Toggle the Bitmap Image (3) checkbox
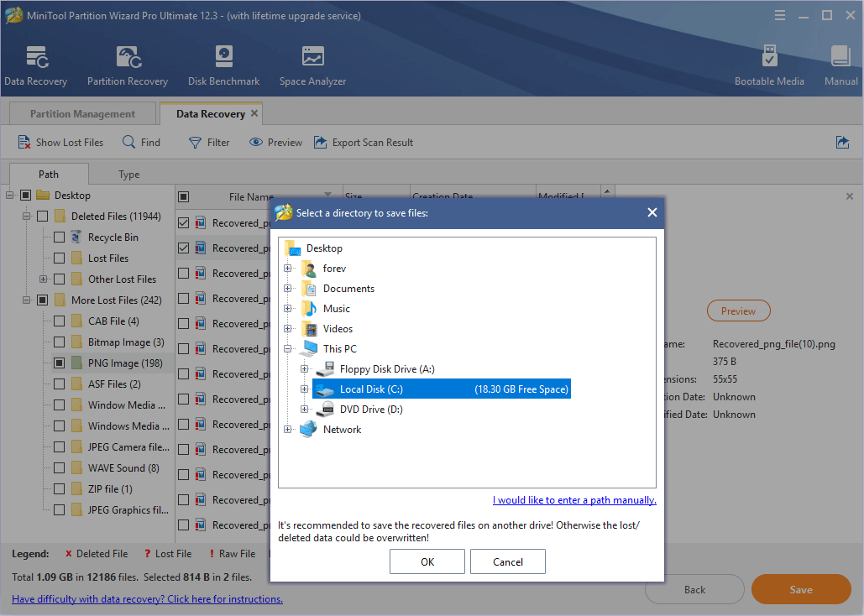 tap(59, 342)
